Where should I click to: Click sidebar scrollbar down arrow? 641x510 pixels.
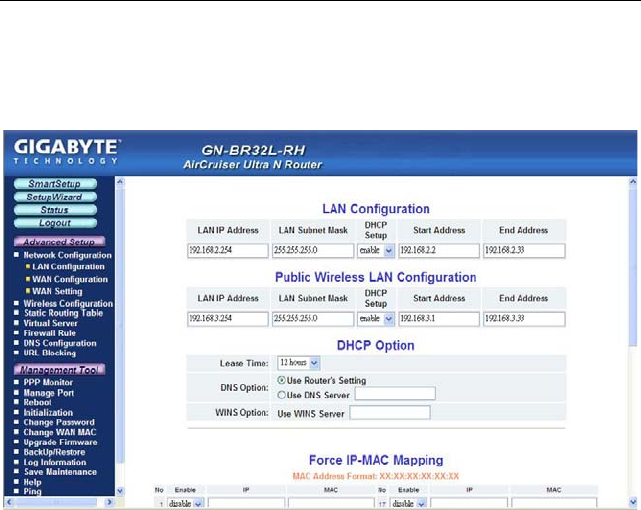tap(120, 491)
